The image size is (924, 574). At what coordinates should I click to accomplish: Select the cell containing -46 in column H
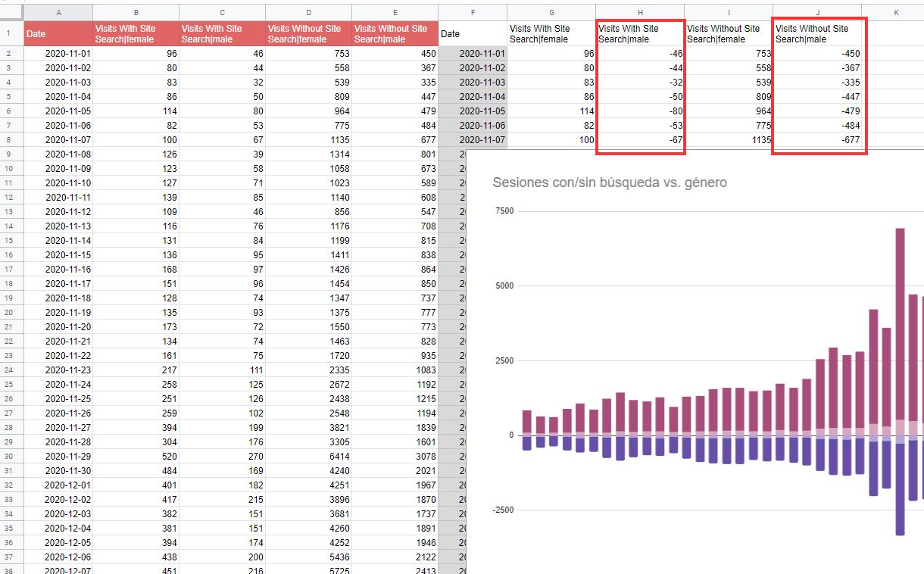[641, 54]
